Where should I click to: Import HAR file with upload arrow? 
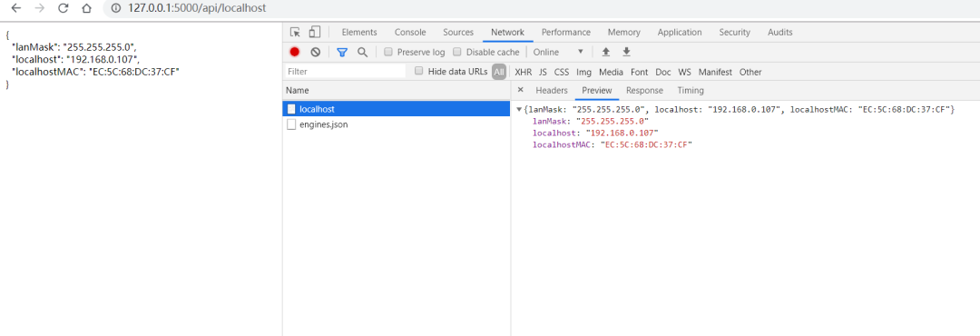605,52
